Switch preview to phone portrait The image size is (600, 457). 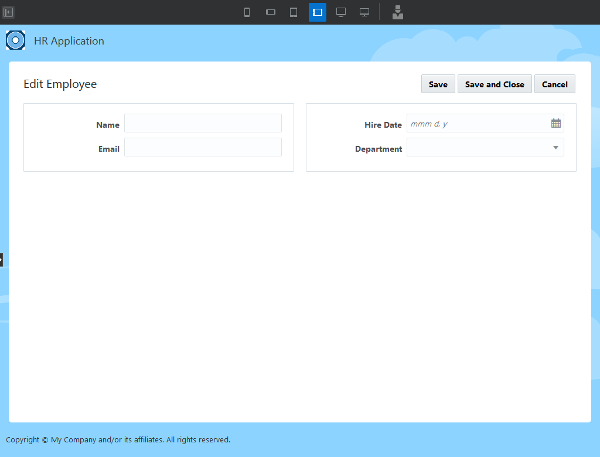(x=247, y=12)
